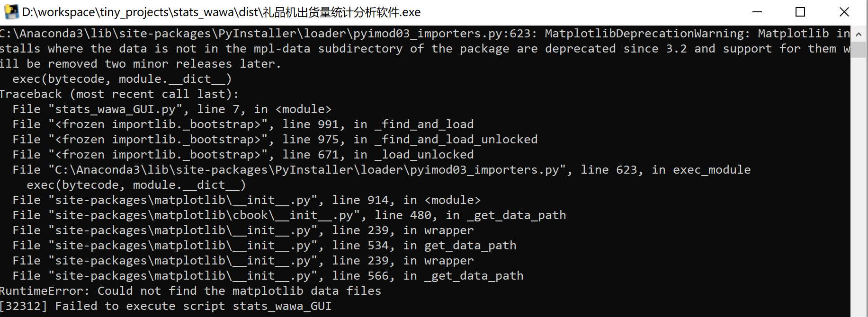Click the MatplotlibDeprecationWarning text
This screenshot has height=317, width=868.
(x=647, y=34)
